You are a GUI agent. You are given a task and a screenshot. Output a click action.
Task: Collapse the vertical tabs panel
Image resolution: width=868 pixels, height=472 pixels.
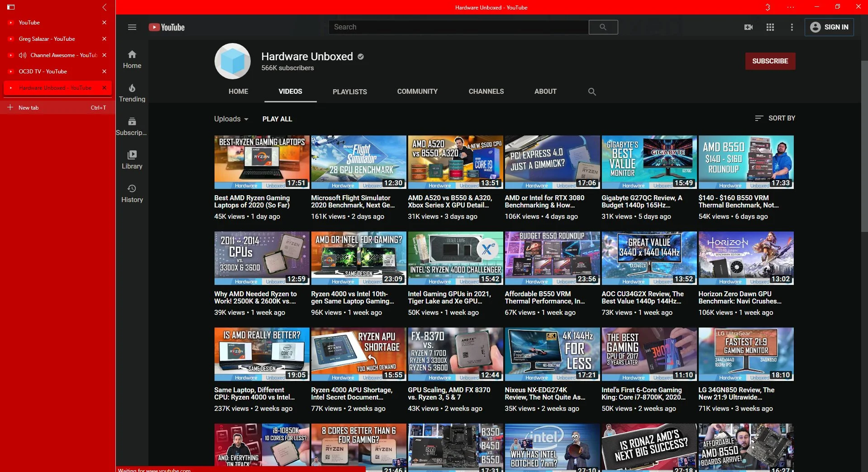click(x=105, y=7)
